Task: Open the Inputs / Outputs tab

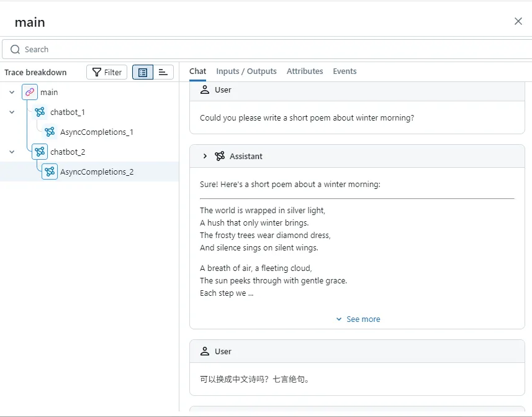Action: [x=246, y=71]
